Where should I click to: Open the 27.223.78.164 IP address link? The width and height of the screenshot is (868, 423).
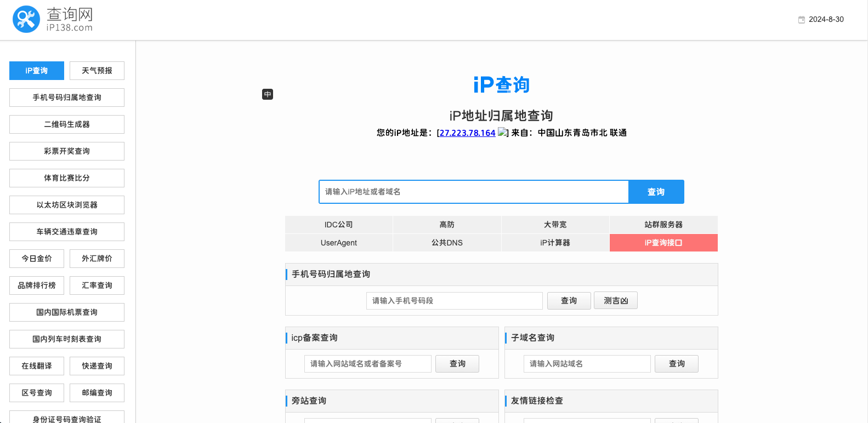[x=467, y=133]
